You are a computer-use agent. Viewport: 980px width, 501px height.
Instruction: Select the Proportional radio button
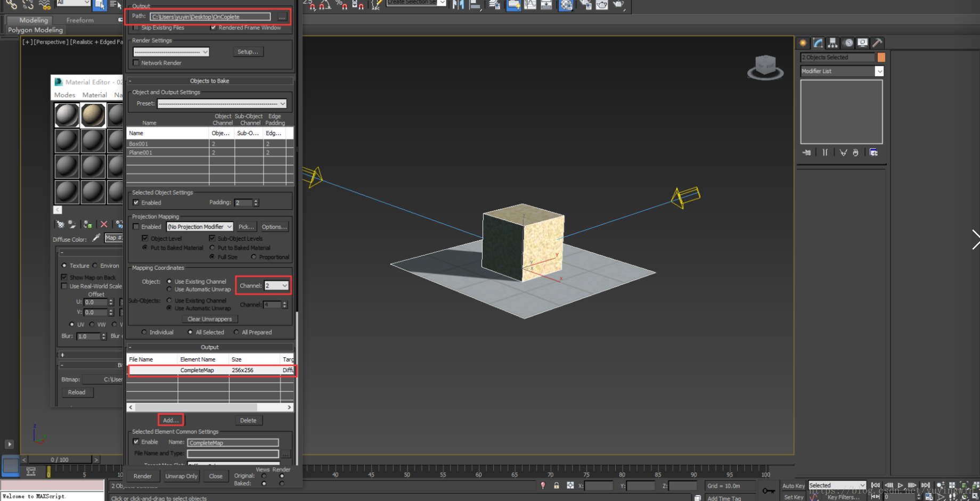point(254,257)
